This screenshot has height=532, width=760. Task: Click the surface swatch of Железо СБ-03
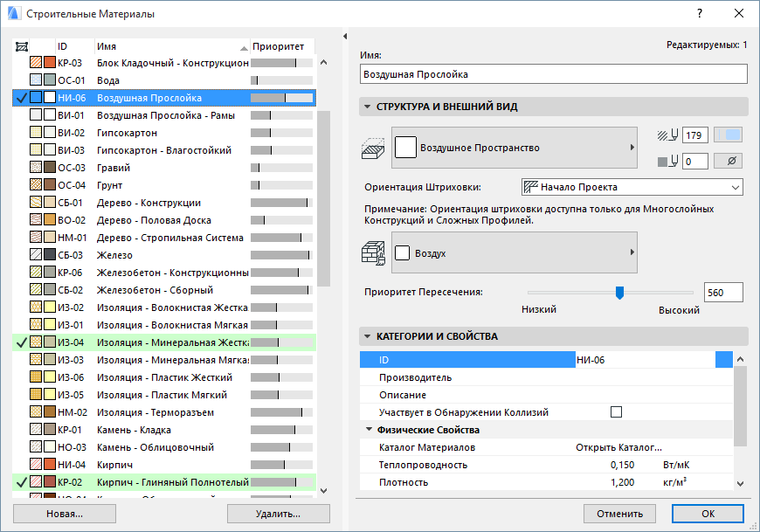tap(50, 254)
